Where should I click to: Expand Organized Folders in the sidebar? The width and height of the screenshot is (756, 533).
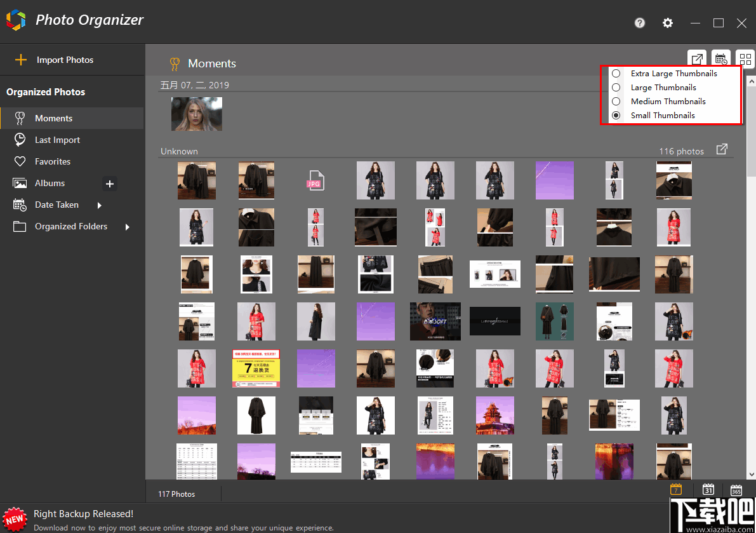point(70,226)
